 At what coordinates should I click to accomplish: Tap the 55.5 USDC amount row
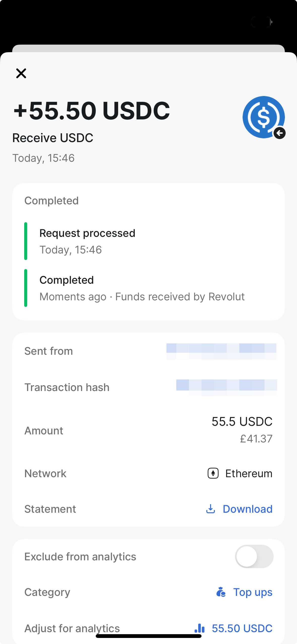pyautogui.click(x=149, y=430)
